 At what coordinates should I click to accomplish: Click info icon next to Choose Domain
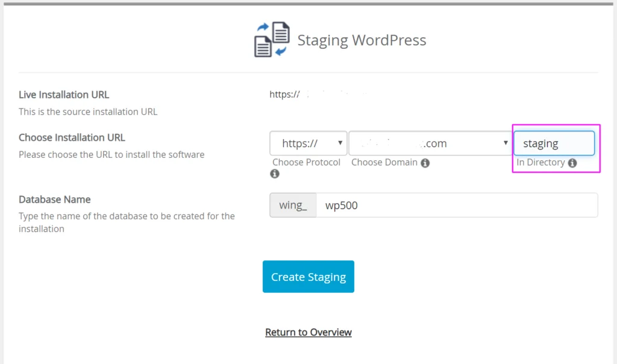click(425, 163)
